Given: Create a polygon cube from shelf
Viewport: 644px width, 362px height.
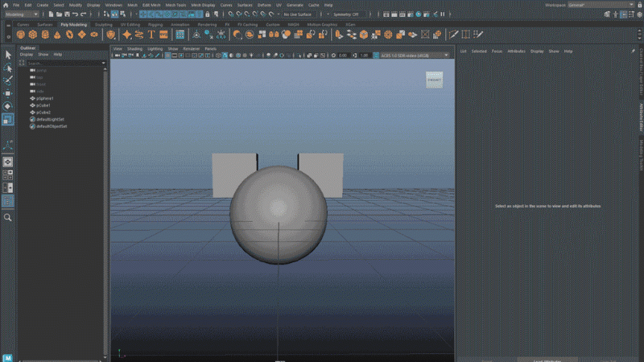Looking at the screenshot, I should (34, 35).
